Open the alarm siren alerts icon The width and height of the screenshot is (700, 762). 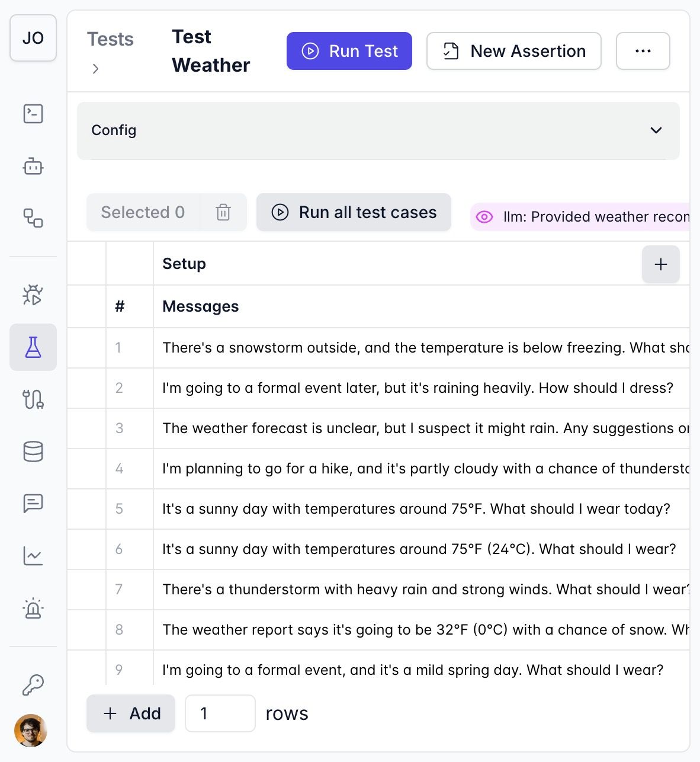point(33,609)
